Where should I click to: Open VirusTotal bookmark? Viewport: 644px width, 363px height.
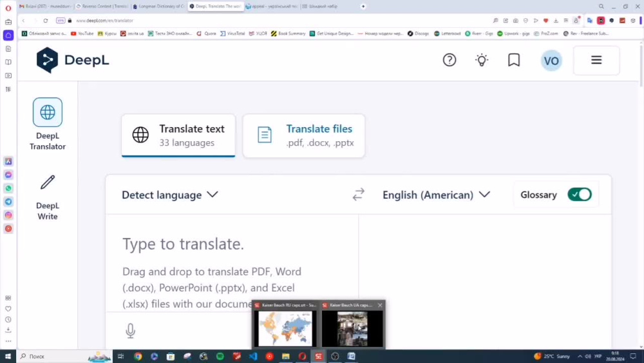(232, 34)
